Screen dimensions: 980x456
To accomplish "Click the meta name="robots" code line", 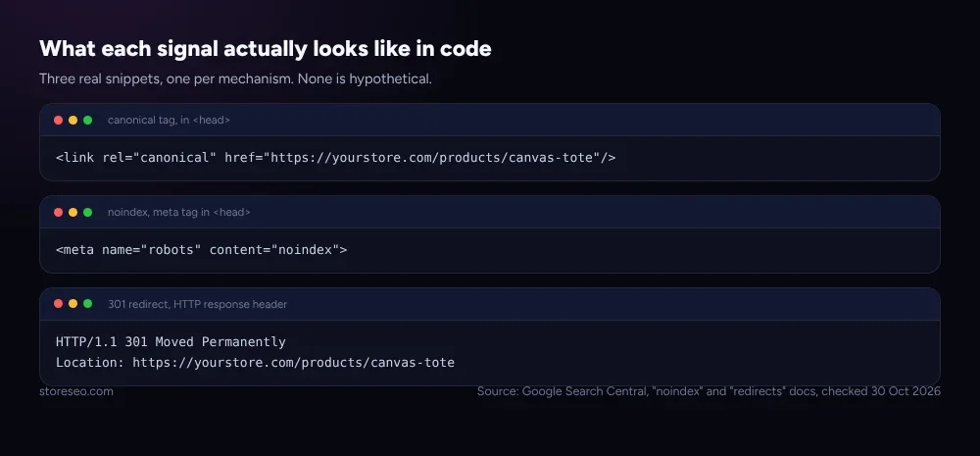I will pyautogui.click(x=201, y=250).
